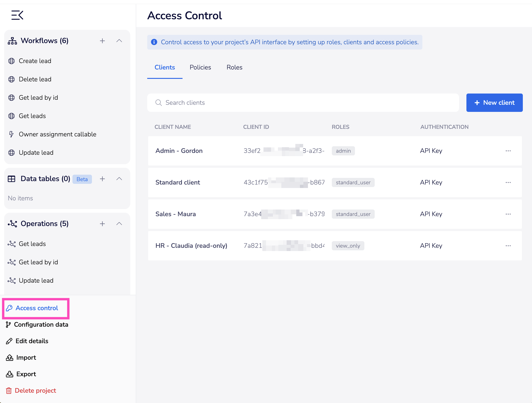Collapse the Operations section

[119, 224]
